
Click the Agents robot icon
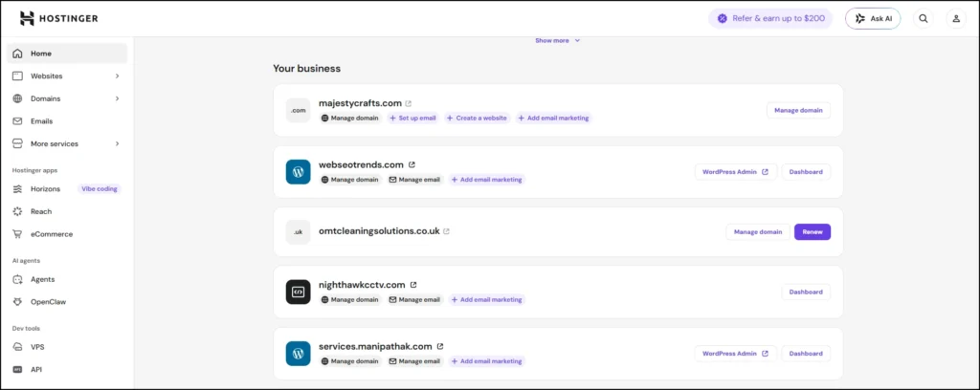(x=17, y=279)
